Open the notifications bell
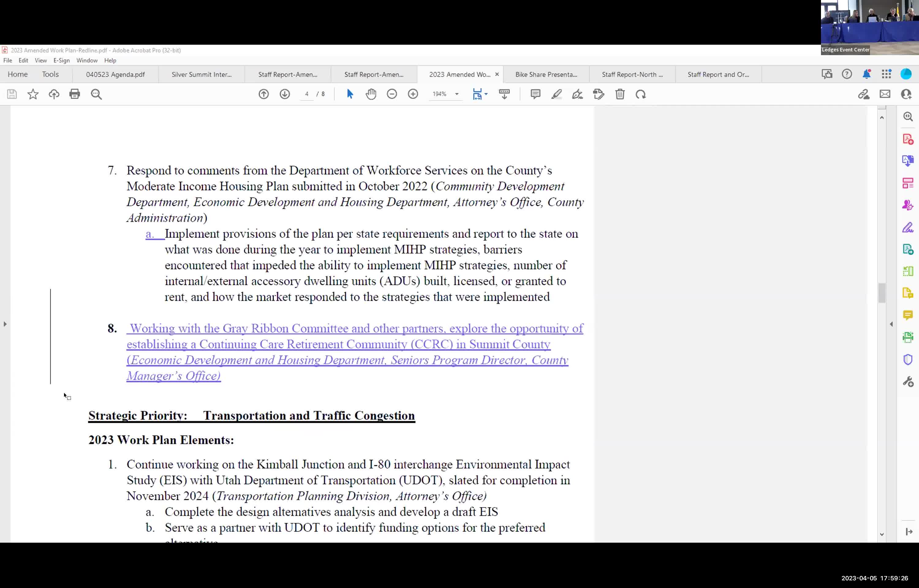Image resolution: width=919 pixels, height=588 pixels. [867, 74]
